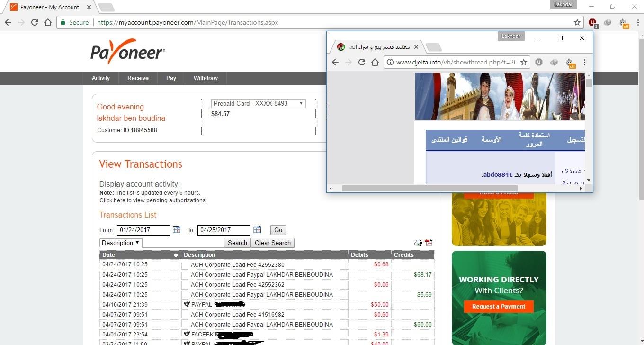
Task: Click الأوسمة link in forum navigation
Action: (492, 140)
